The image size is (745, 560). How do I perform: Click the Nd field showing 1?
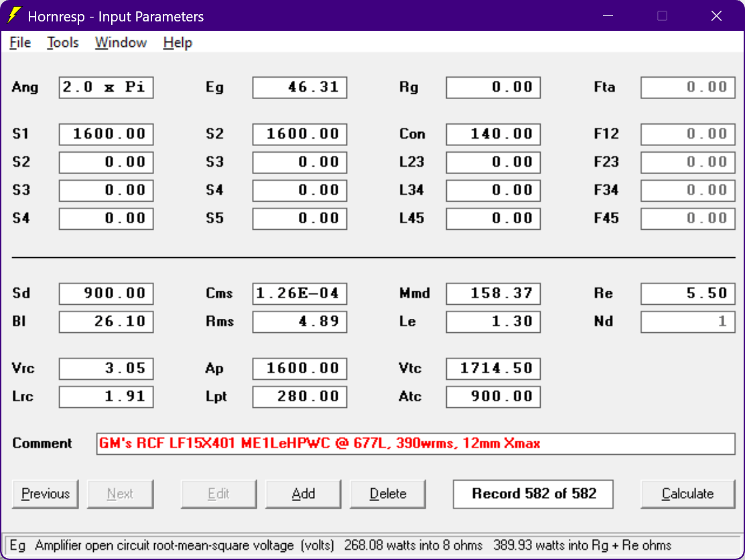coord(687,322)
